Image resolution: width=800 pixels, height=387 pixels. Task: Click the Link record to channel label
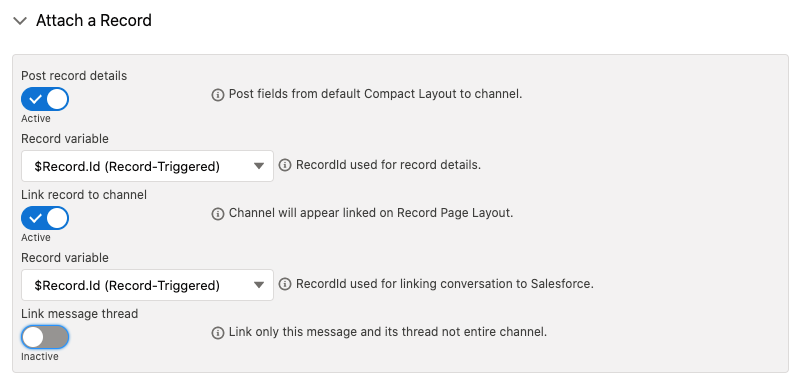[84, 195]
